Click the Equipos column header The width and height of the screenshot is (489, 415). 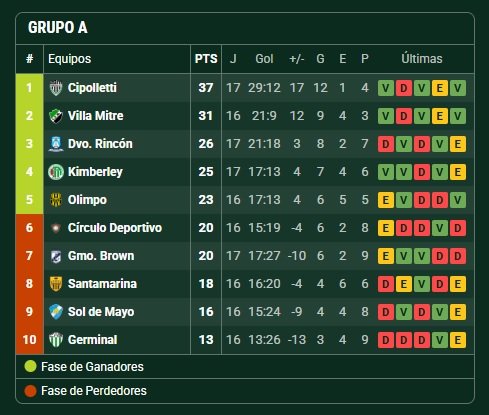[69, 59]
